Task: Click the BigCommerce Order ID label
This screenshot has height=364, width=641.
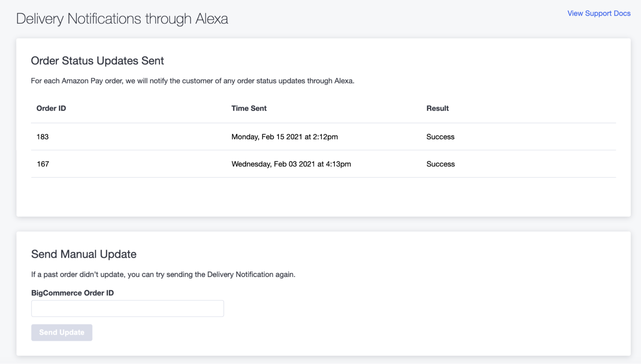Action: [x=72, y=293]
